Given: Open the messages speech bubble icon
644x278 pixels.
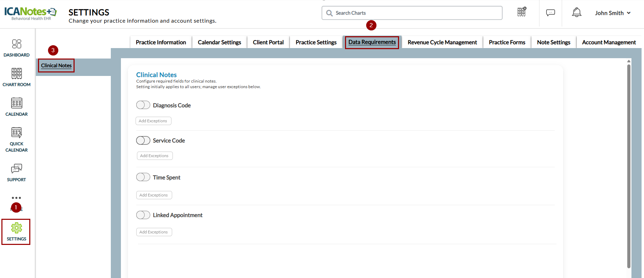Looking at the screenshot, I should pyautogui.click(x=550, y=13).
